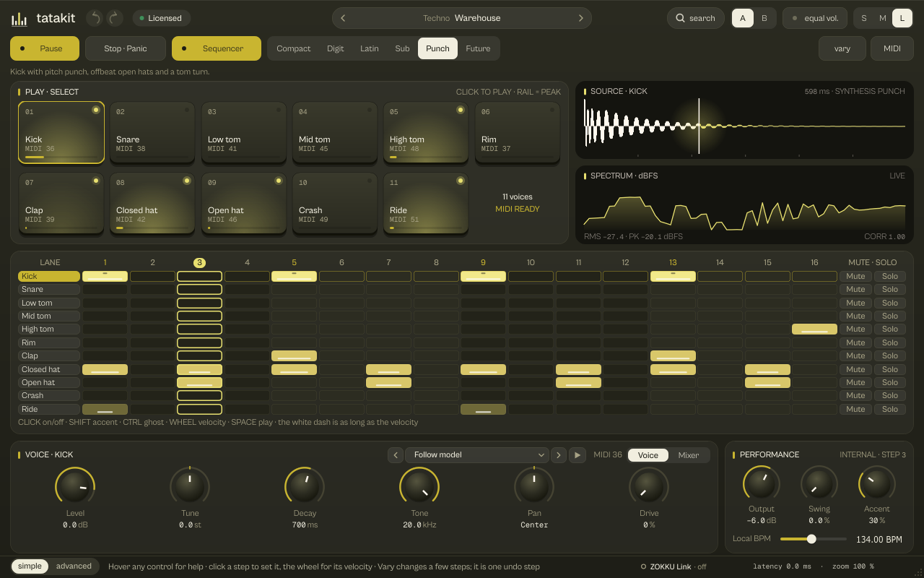This screenshot has width=924, height=578.
Task: Toggle the Sequencer button
Action: 217,48
